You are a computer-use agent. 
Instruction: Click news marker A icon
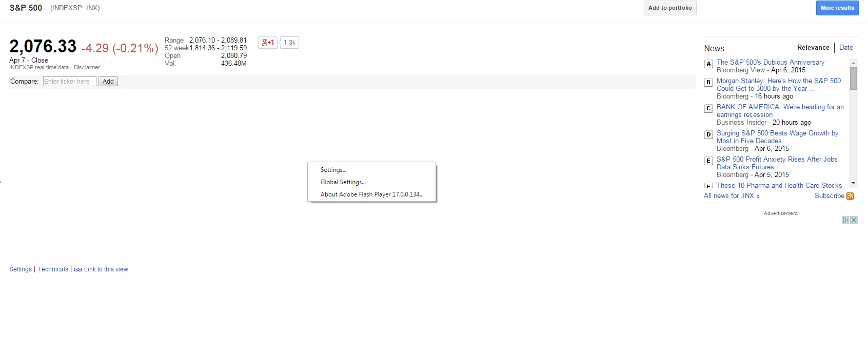pyautogui.click(x=708, y=64)
